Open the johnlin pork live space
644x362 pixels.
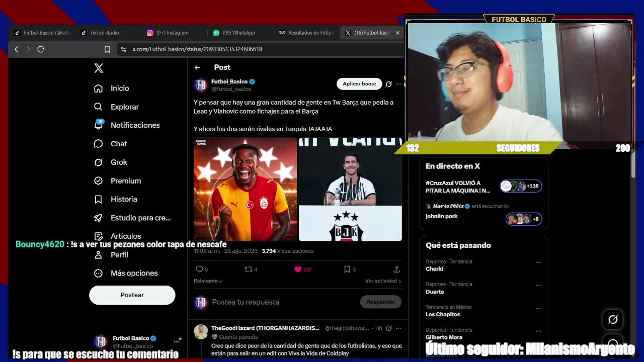[484, 216]
